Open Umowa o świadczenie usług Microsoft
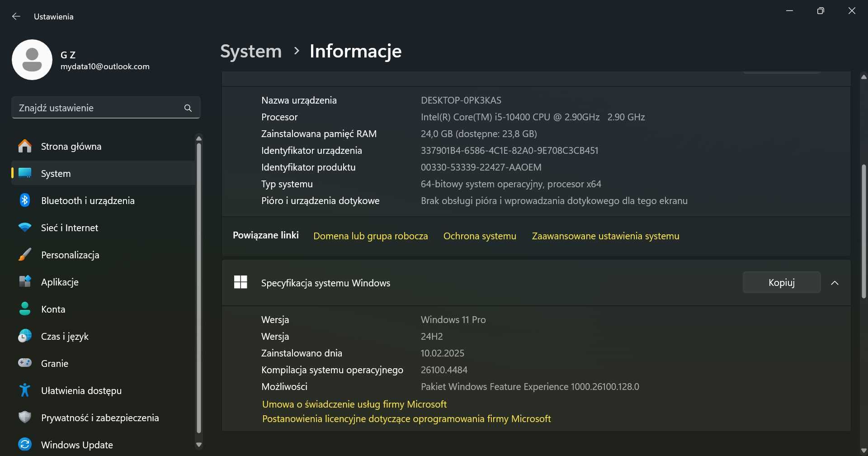Viewport: 868px width, 456px height. point(354,404)
